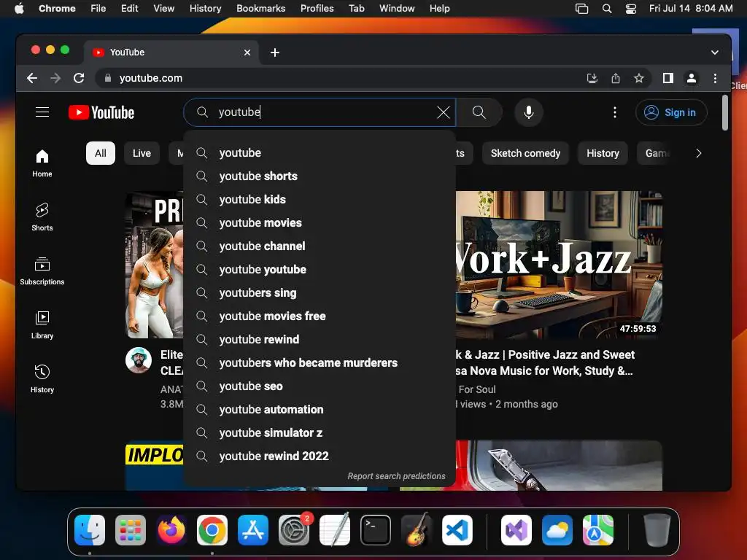This screenshot has width=747, height=560.
Task: Open the Chrome History menu
Action: 205,9
